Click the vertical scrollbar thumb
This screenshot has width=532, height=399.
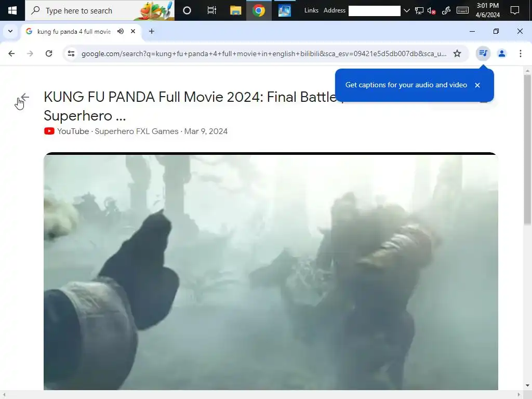(527, 149)
